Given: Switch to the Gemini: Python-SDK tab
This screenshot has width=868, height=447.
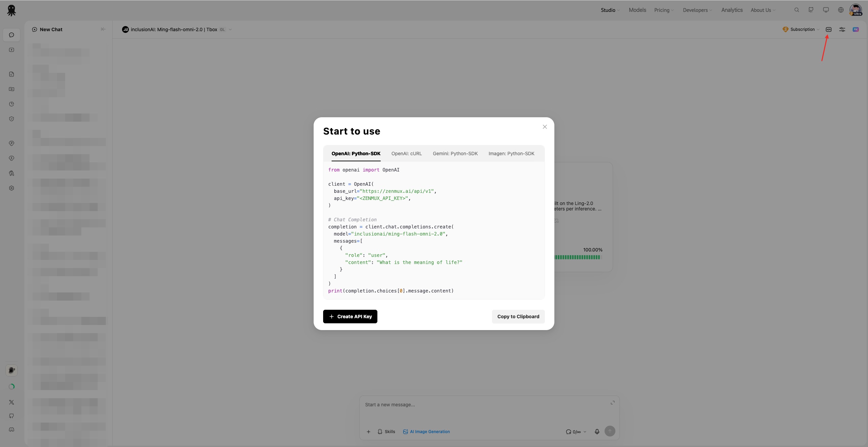Looking at the screenshot, I should [455, 154].
